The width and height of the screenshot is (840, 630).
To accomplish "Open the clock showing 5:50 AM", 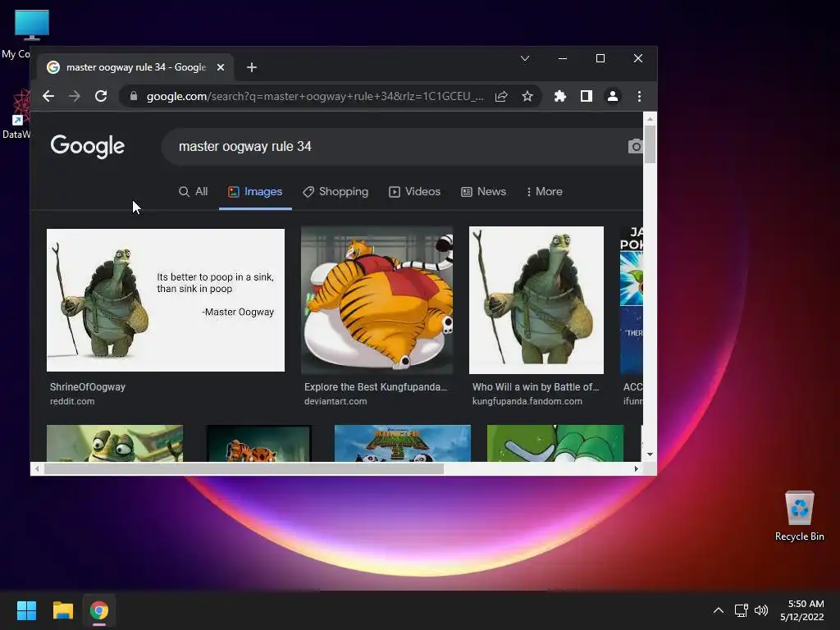I will point(802,610).
